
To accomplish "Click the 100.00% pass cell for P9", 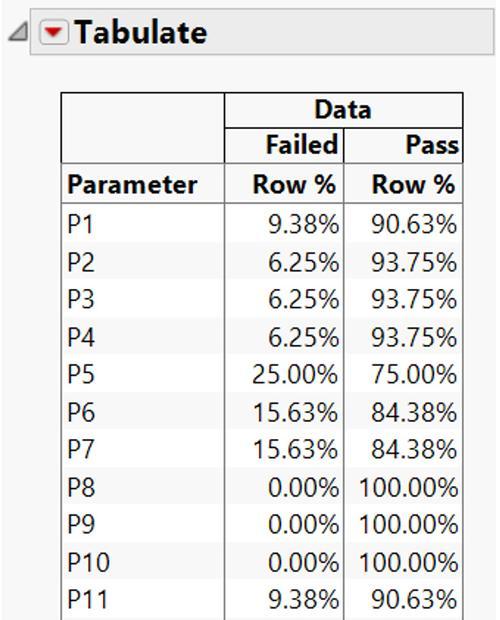I will click(x=409, y=524).
